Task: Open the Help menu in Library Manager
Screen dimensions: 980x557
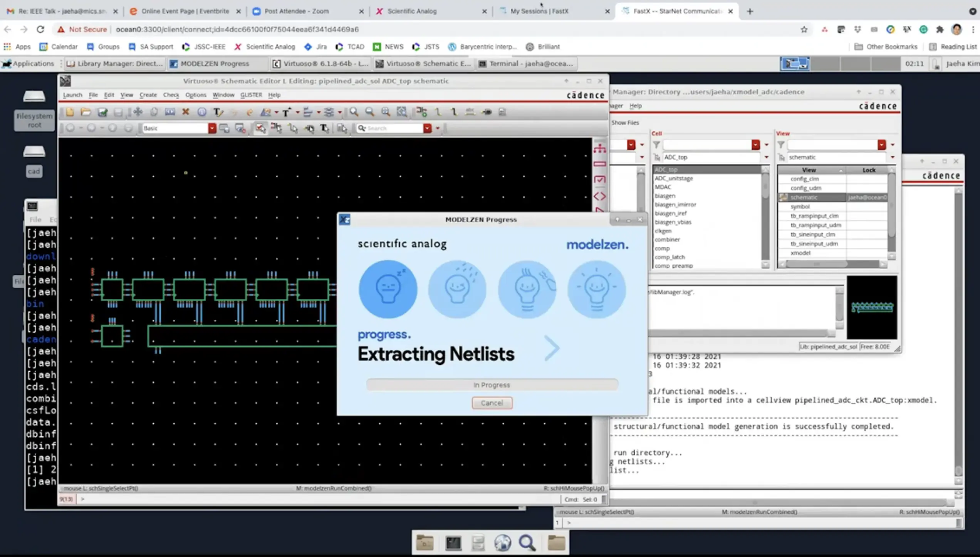Action: pos(635,106)
